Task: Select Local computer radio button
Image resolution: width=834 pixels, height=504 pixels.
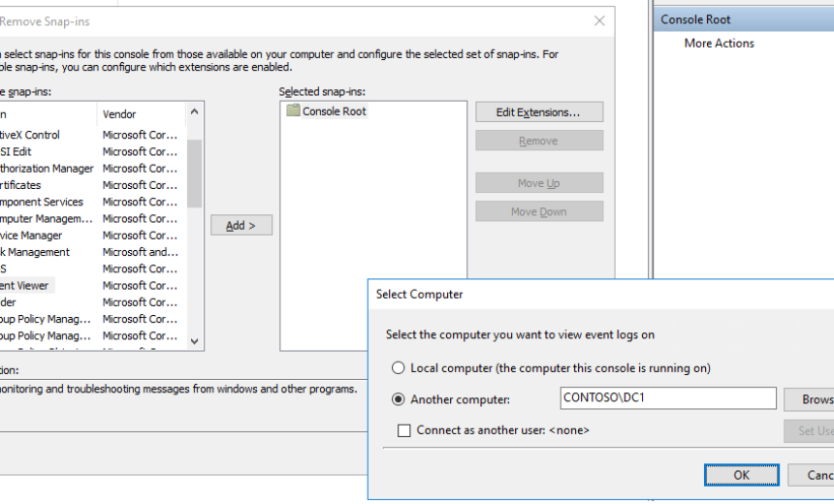Action: coord(398,368)
